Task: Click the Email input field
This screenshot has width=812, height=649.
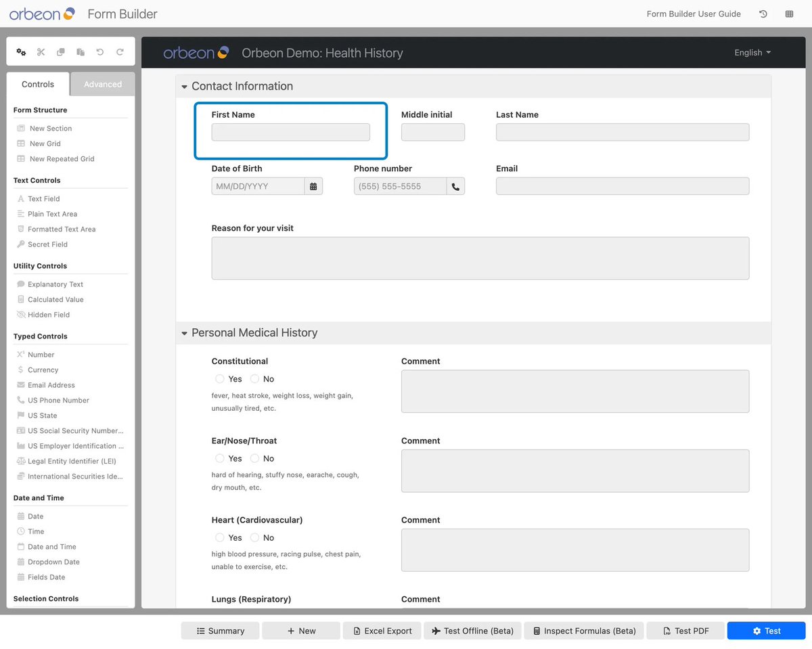Action: [623, 186]
